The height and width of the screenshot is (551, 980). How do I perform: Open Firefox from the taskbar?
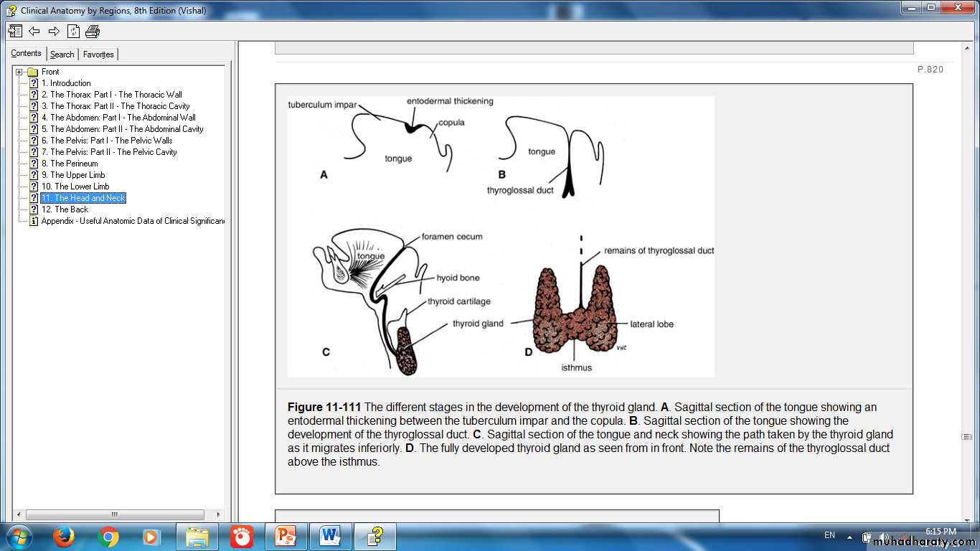tap(64, 537)
